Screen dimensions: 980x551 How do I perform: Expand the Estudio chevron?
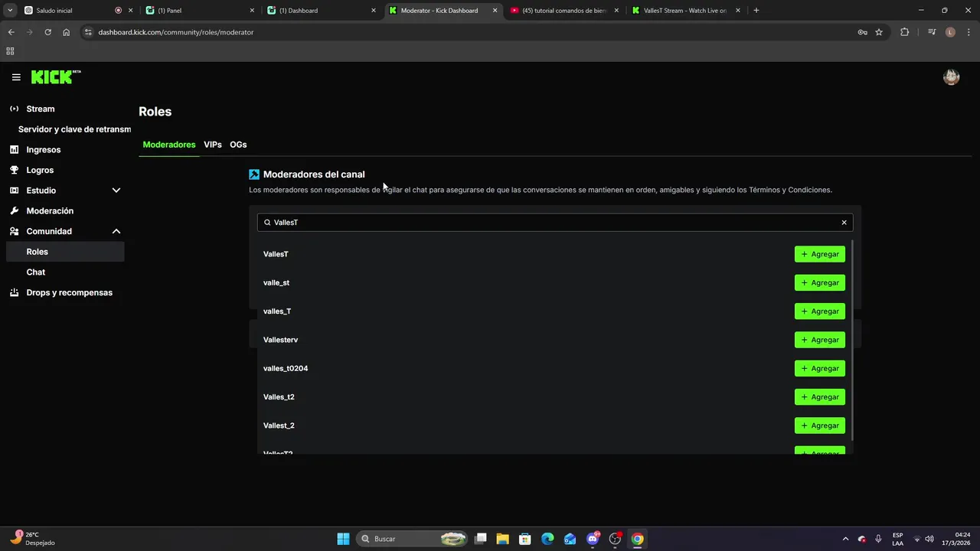pos(116,191)
